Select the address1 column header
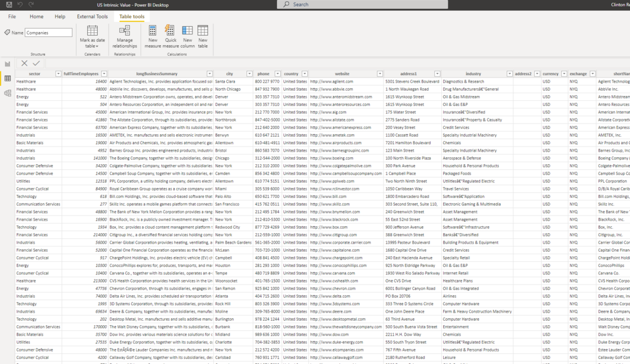 409,73
